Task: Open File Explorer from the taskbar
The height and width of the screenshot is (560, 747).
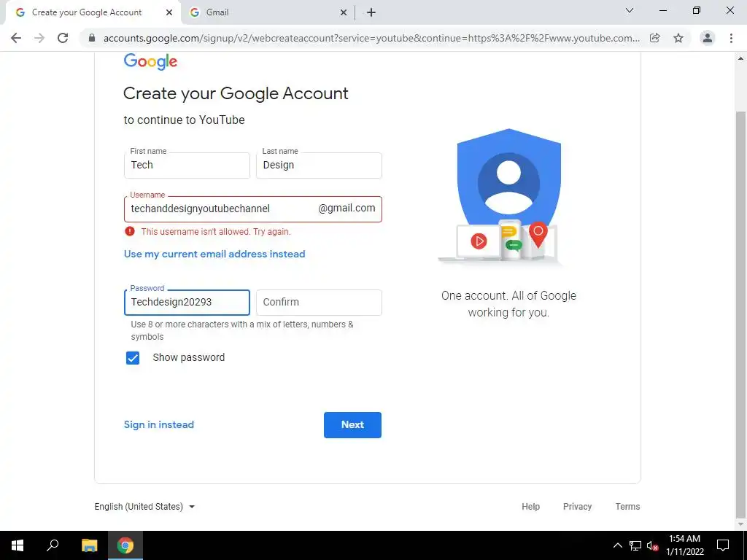Action: pyautogui.click(x=89, y=545)
